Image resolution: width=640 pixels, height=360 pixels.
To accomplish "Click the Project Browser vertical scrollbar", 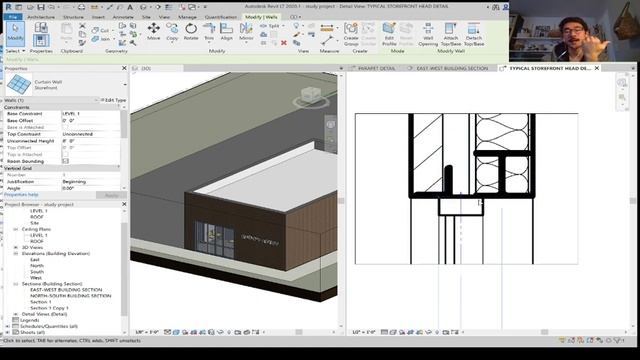I will (x=124, y=269).
